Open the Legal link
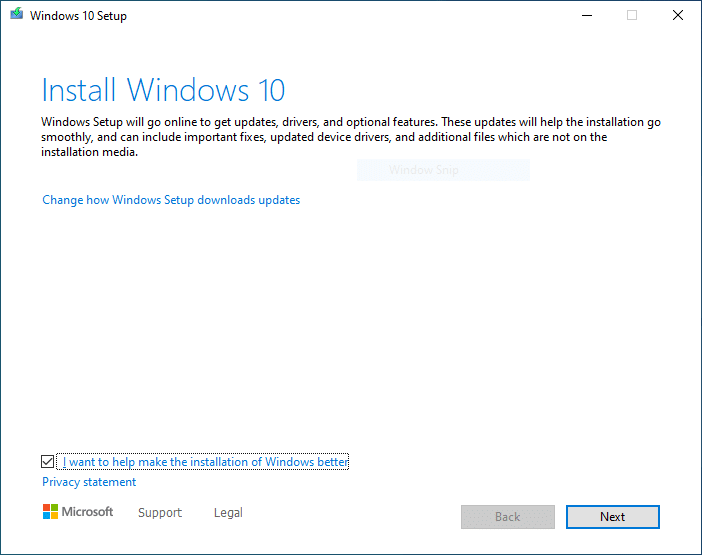 click(x=228, y=513)
